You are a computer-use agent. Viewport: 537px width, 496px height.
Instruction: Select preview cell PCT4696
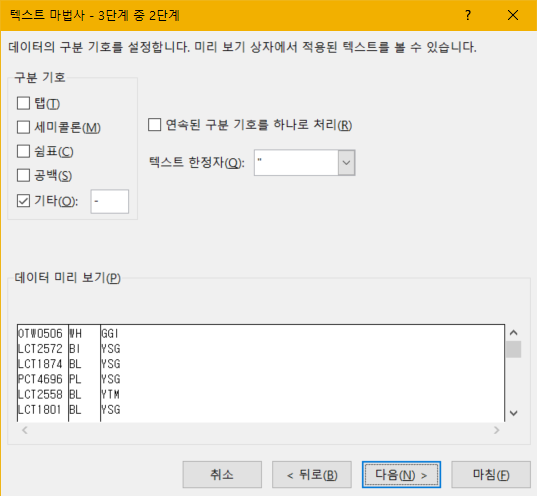40,379
